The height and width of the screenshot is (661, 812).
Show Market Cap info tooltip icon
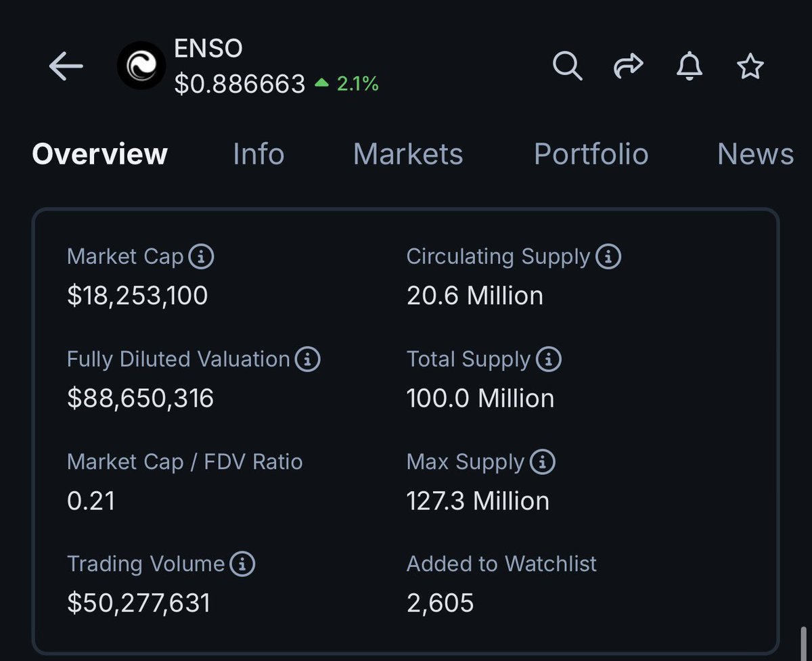[201, 257]
